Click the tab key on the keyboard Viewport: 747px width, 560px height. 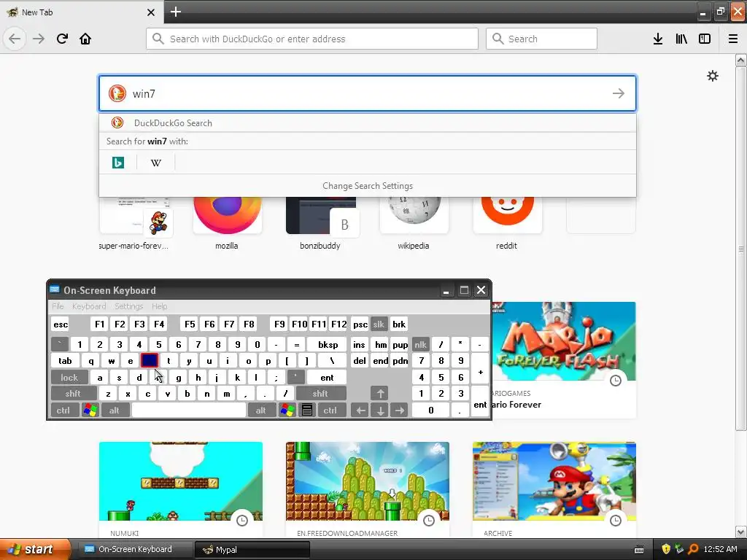point(65,360)
